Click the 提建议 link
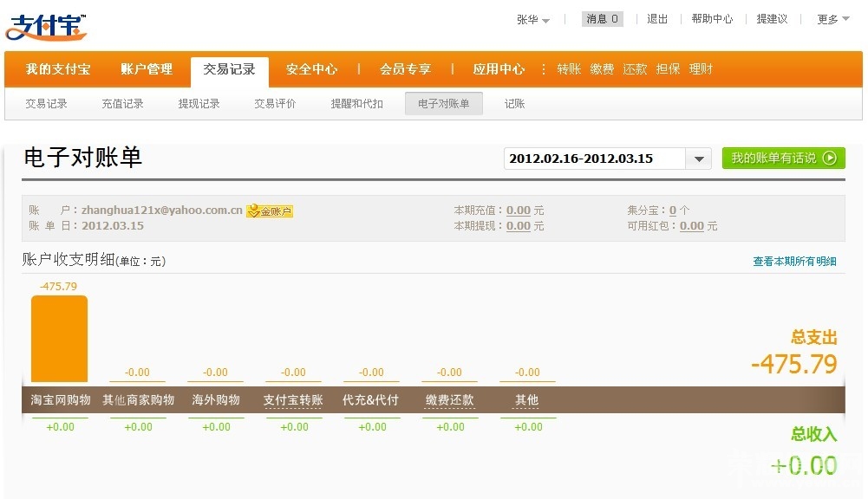Image resolution: width=868 pixels, height=499 pixels. tap(772, 19)
